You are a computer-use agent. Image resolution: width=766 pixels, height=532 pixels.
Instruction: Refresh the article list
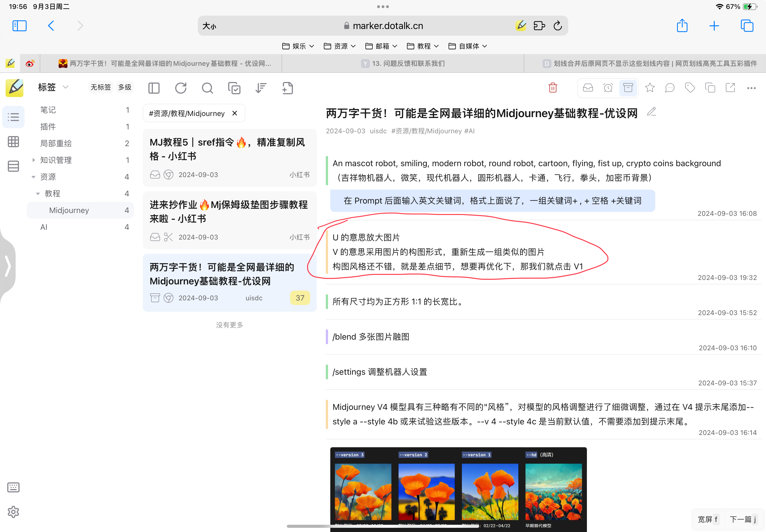coord(180,88)
